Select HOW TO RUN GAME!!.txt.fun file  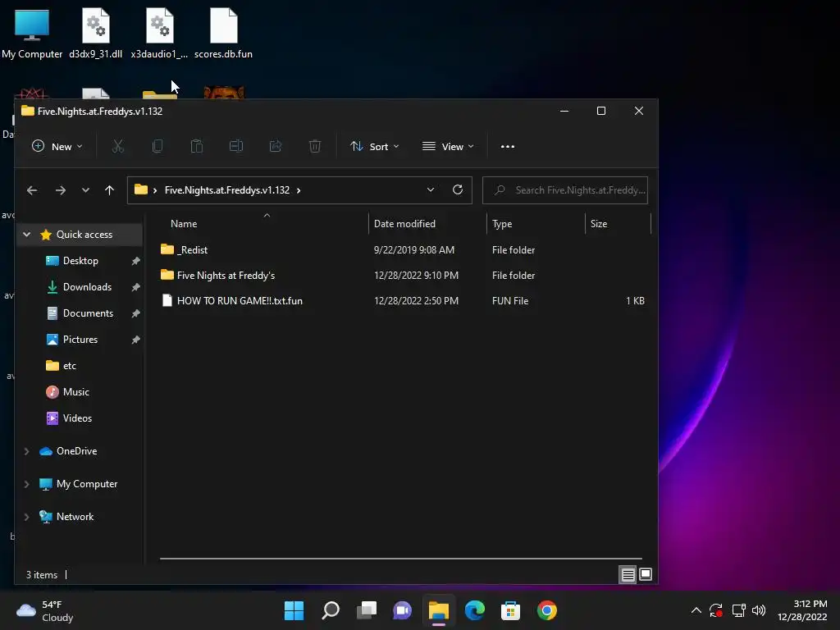[x=404, y=300]
